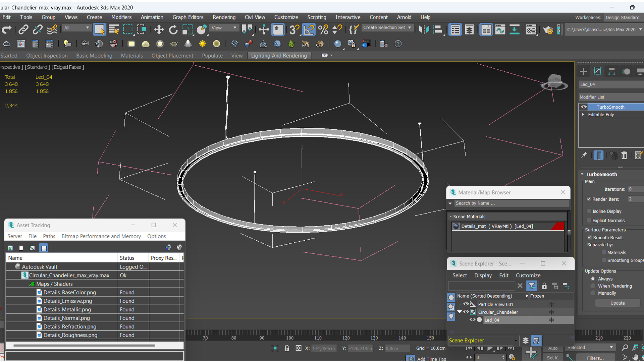Viewport: 644px width, 362px height.
Task: Click the Auto key button
Action: [553, 348]
